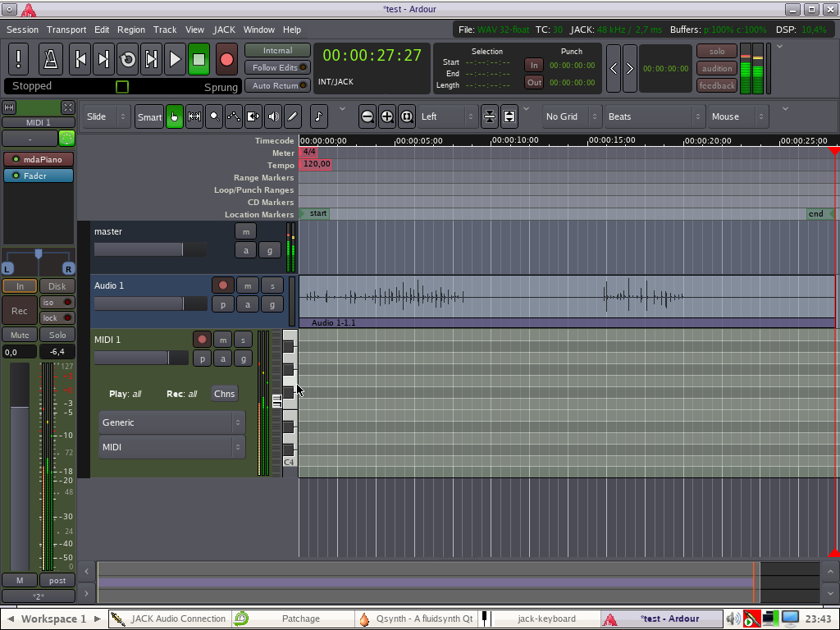Image resolution: width=840 pixels, height=630 pixels.
Task: Go to session start with transport icon
Action: pos(80,59)
